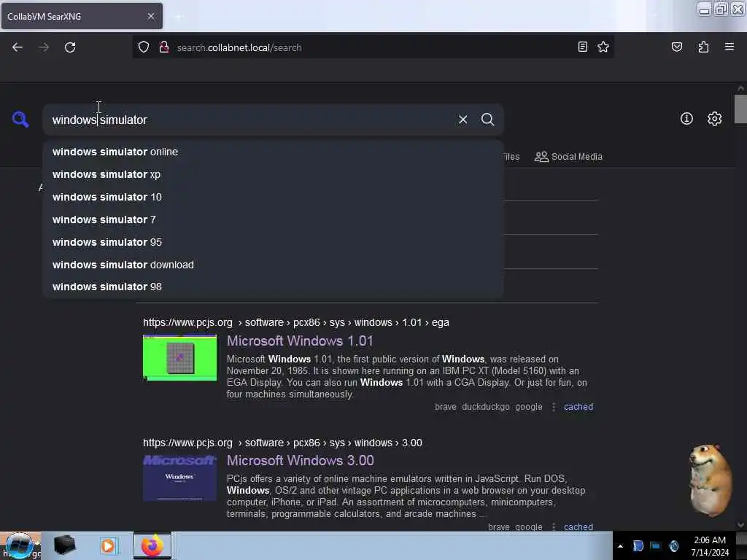Click the round tray icon beside clock

click(x=673, y=546)
